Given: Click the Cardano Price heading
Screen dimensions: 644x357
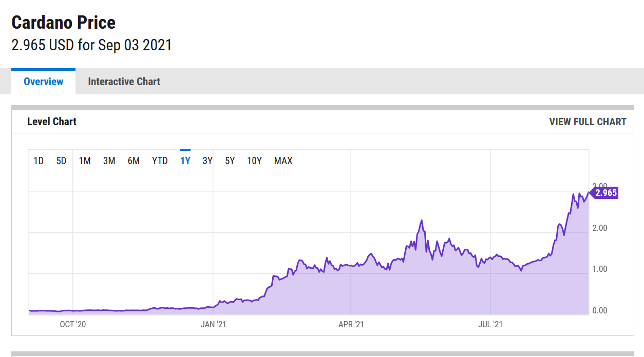Looking at the screenshot, I should (x=64, y=23).
